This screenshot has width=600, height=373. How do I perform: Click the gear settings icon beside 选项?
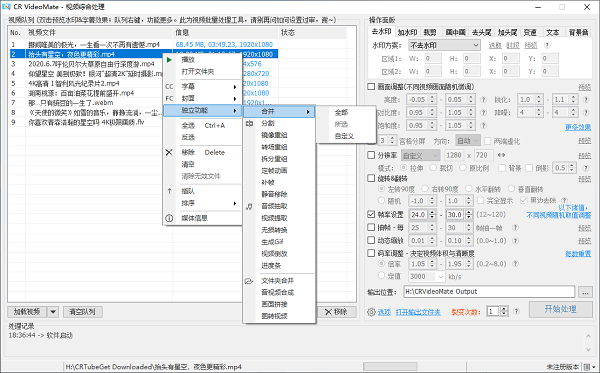(371, 312)
